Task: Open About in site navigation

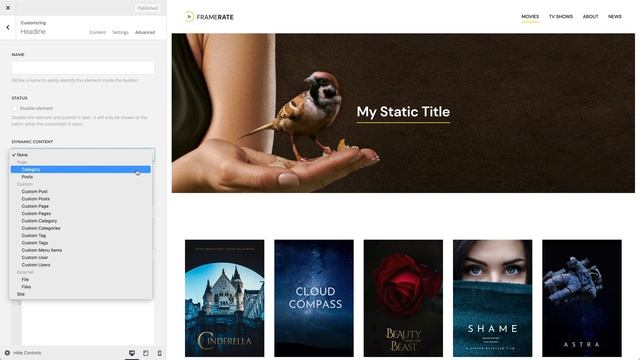Action: click(x=590, y=17)
